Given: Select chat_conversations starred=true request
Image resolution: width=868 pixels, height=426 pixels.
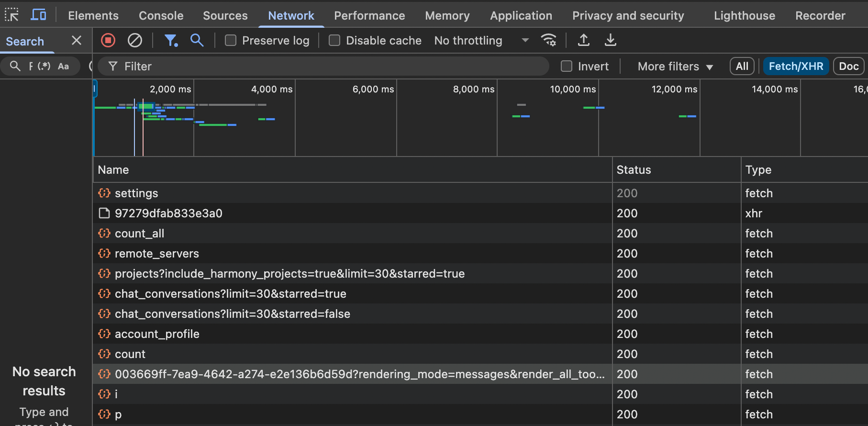Looking at the screenshot, I should [480, 293].
